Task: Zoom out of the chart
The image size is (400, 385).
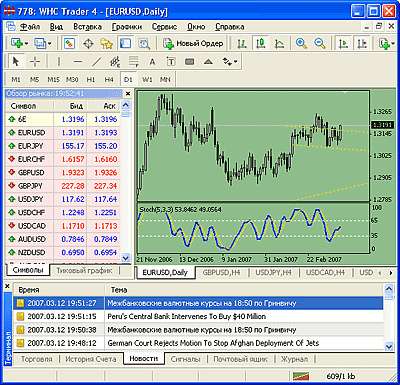Action: pyautogui.click(x=320, y=43)
